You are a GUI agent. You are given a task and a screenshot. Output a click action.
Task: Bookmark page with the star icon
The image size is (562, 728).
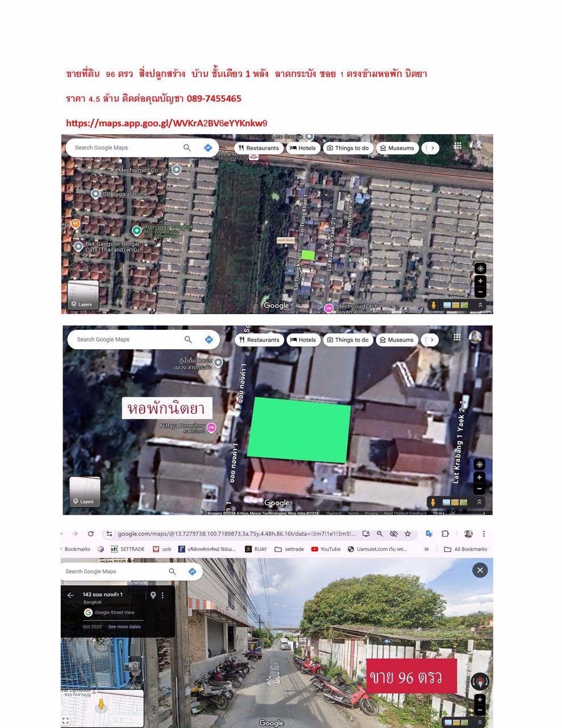pyautogui.click(x=407, y=533)
